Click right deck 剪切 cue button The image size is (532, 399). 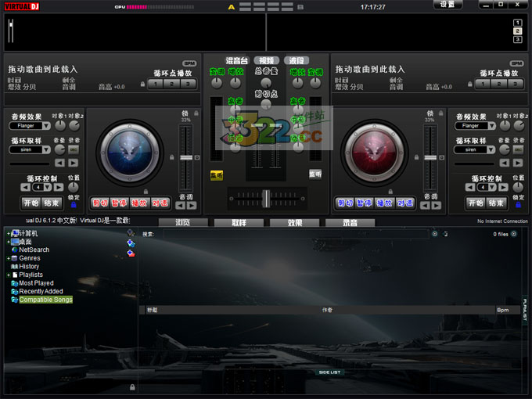345,203
